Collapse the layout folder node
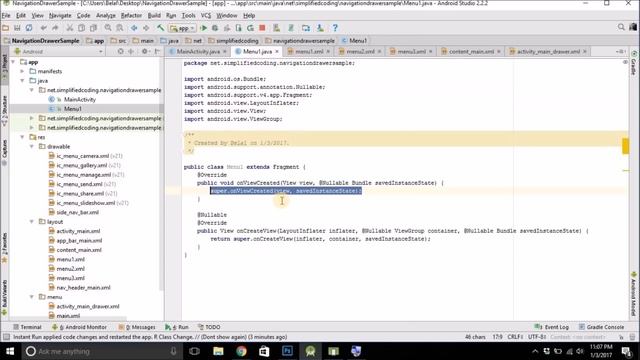 [32, 222]
